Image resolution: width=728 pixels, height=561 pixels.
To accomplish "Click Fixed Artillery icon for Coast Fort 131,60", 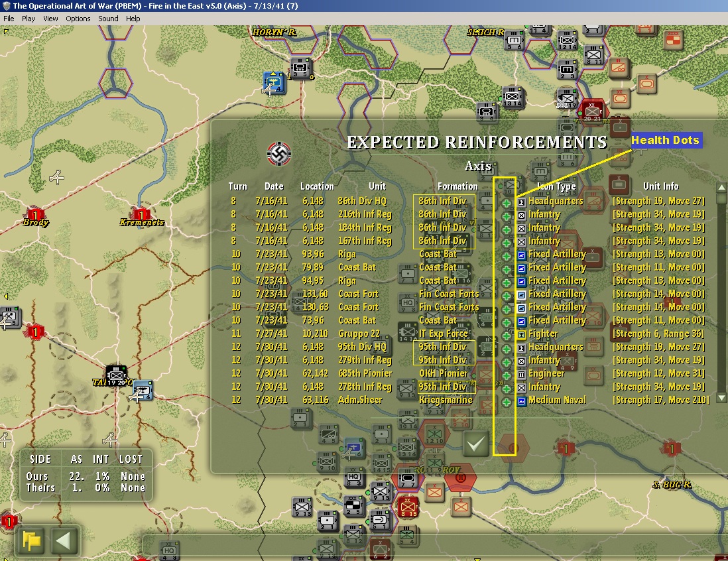I will [521, 295].
